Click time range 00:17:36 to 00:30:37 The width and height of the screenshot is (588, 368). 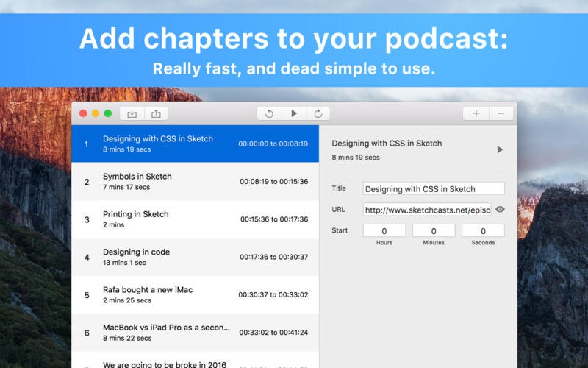[x=273, y=257]
